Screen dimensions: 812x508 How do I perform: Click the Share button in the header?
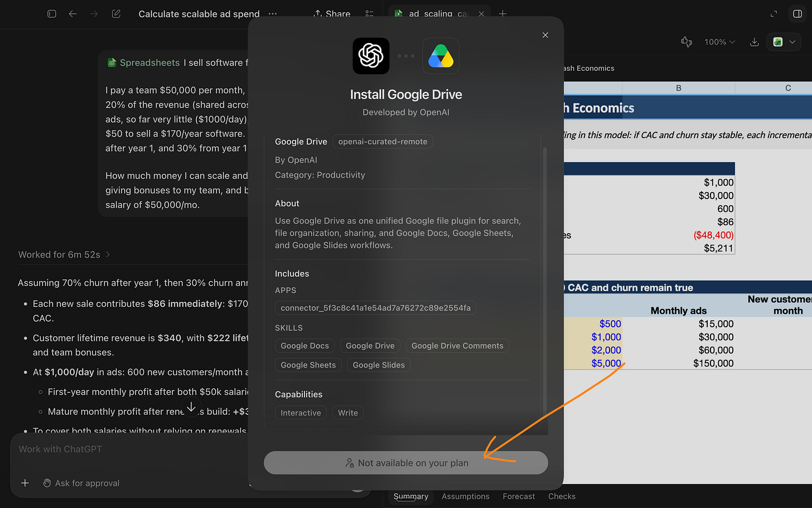332,14
